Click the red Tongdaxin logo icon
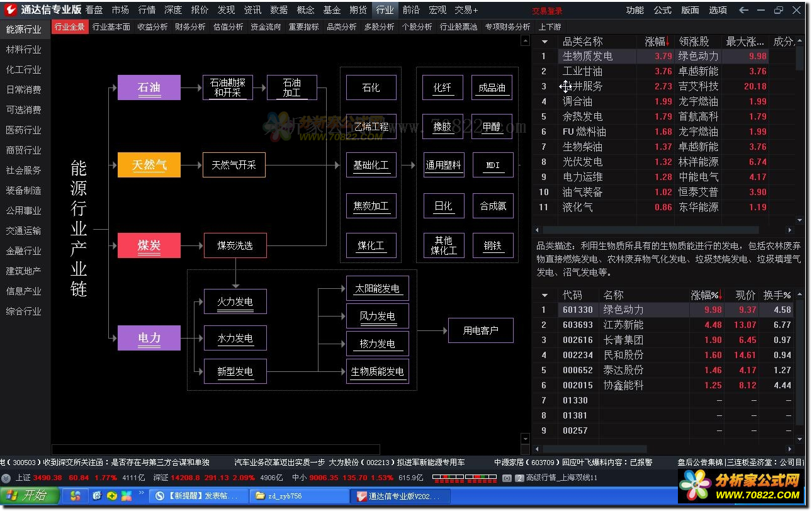Screen dimensions: 812x511 [x=11, y=10]
